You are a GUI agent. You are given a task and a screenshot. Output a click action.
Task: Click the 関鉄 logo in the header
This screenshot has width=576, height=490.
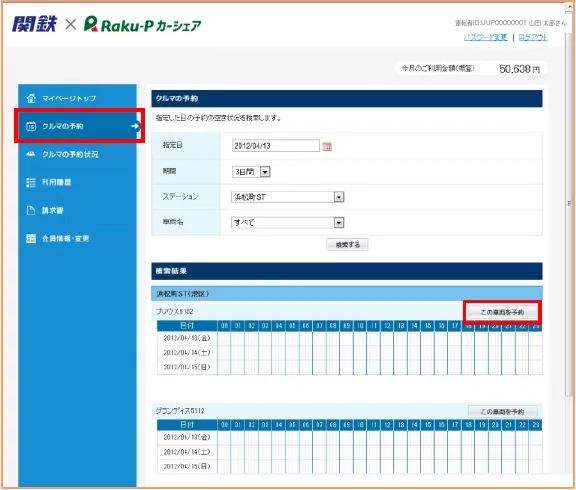35,24
